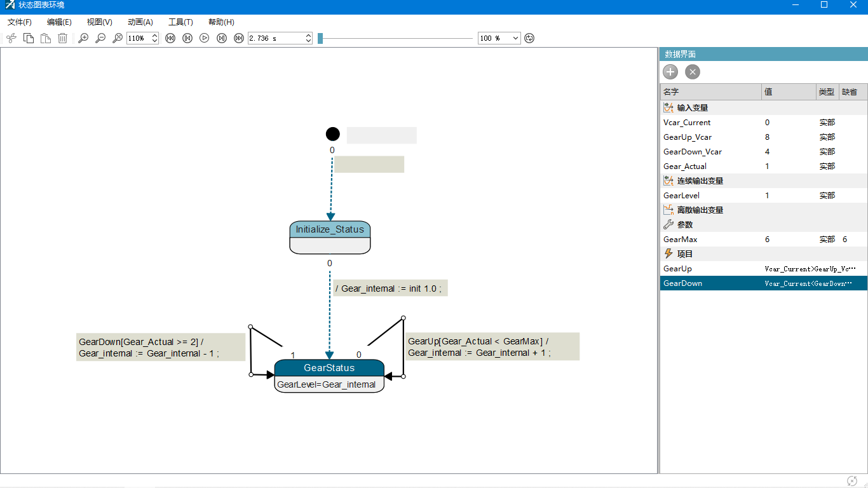This screenshot has height=488, width=868.
Task: Click the rewind-to-start icon
Action: 170,38
